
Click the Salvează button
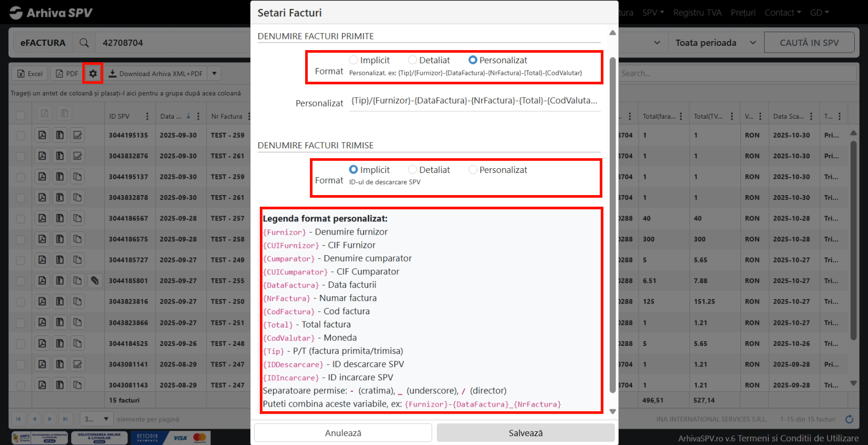525,433
